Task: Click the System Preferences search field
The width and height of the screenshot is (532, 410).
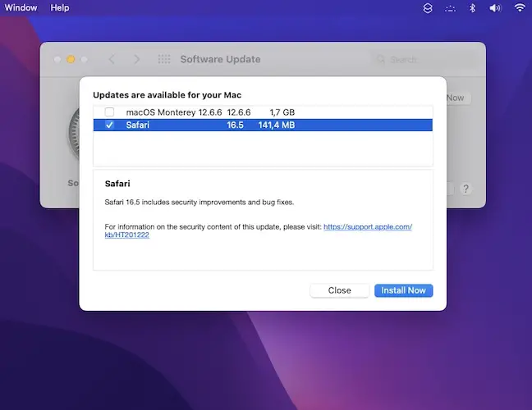Action: tap(423, 59)
